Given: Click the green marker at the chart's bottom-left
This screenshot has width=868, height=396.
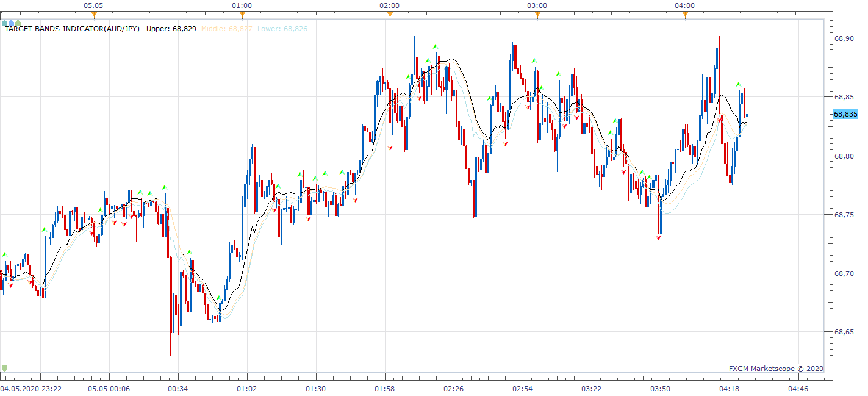Looking at the screenshot, I should point(5,369).
